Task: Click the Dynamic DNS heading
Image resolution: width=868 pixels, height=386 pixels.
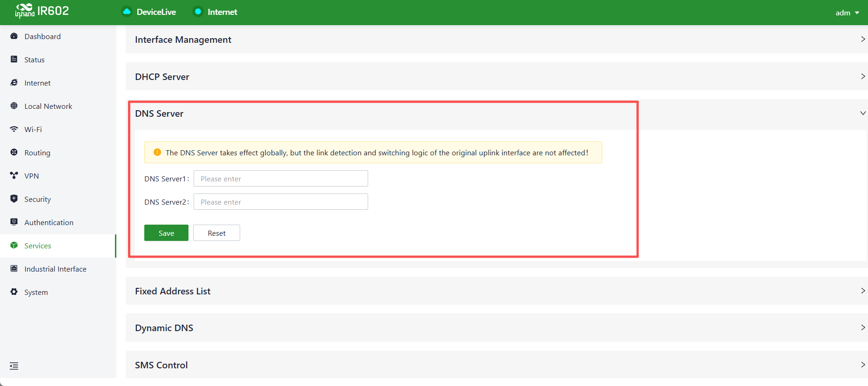Action: click(x=164, y=328)
